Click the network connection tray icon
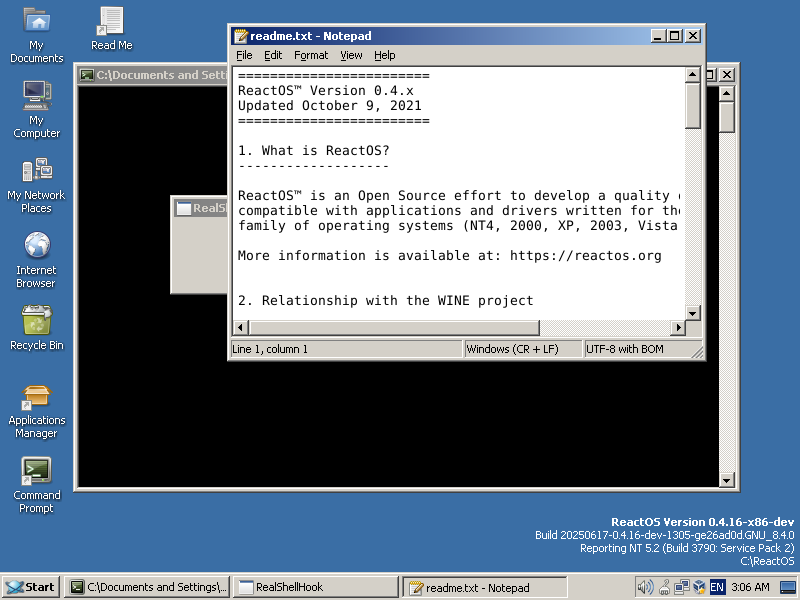800x600 pixels. point(681,587)
